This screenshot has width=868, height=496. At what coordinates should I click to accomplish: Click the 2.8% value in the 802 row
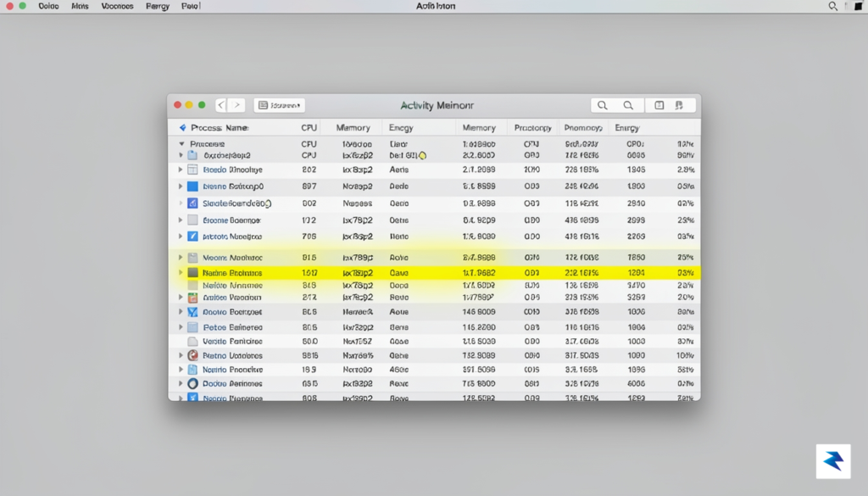point(685,170)
